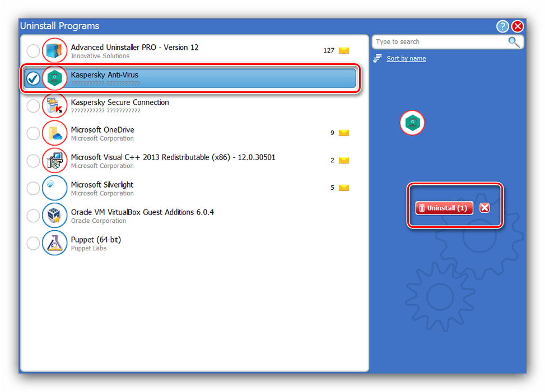Click the Kaspersky Secure Connection icon
This screenshot has width=545, height=392.
(54, 106)
